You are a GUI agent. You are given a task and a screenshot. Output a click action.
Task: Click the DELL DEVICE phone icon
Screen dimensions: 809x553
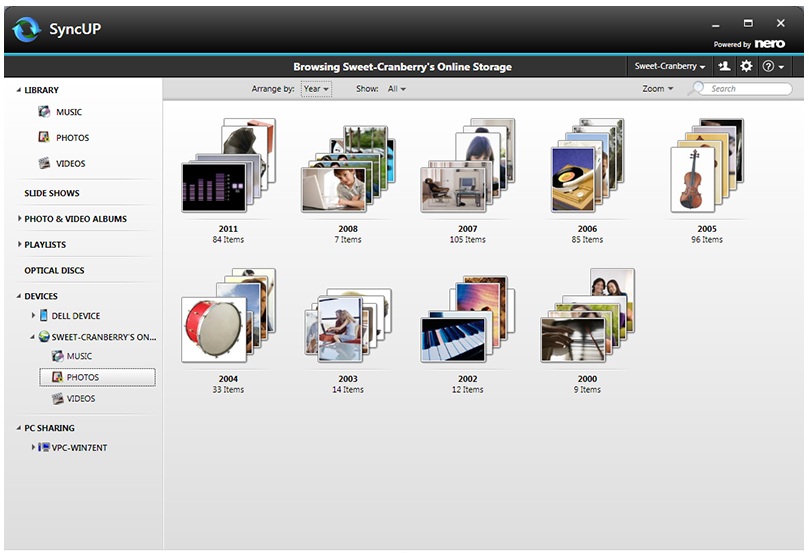point(44,315)
